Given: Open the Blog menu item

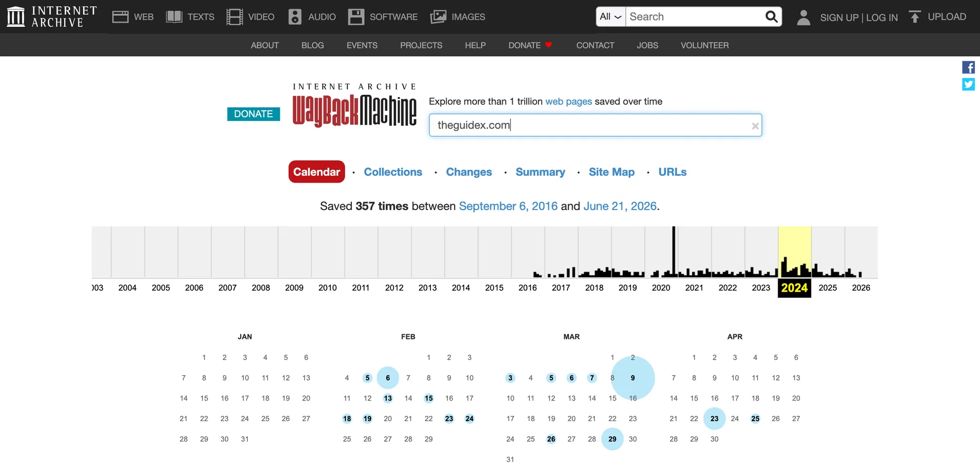Looking at the screenshot, I should tap(312, 45).
